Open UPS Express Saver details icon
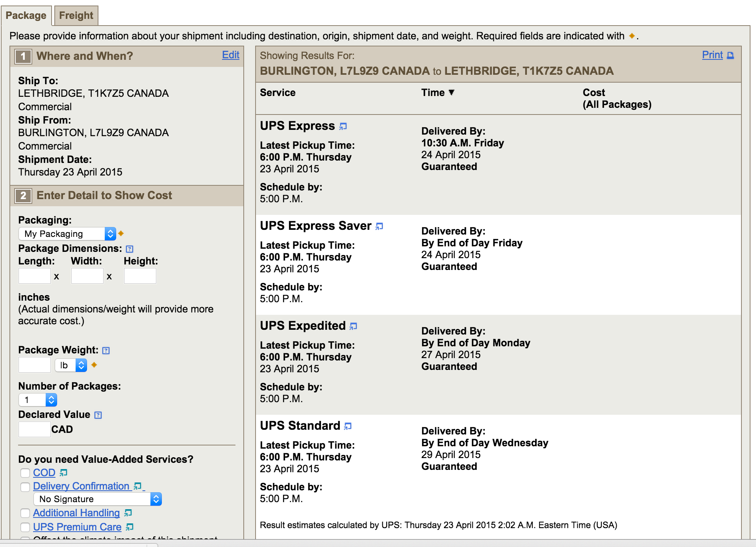 [379, 226]
